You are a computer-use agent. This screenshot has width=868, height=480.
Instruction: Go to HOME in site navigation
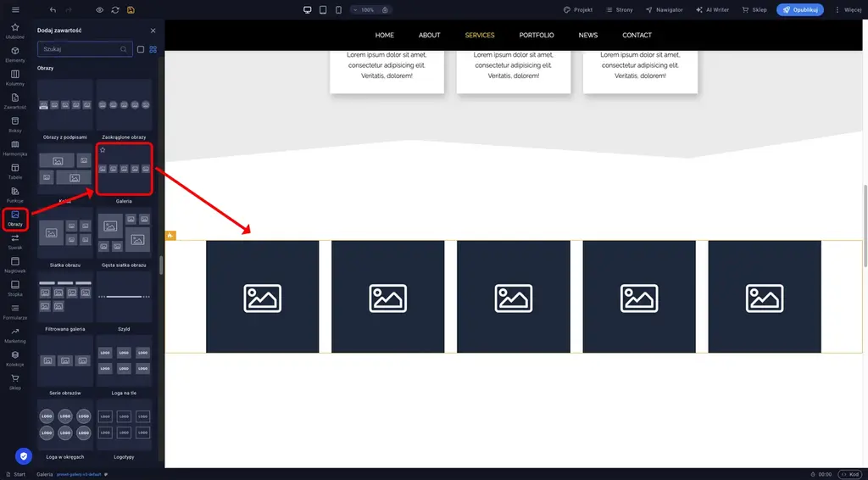click(385, 35)
